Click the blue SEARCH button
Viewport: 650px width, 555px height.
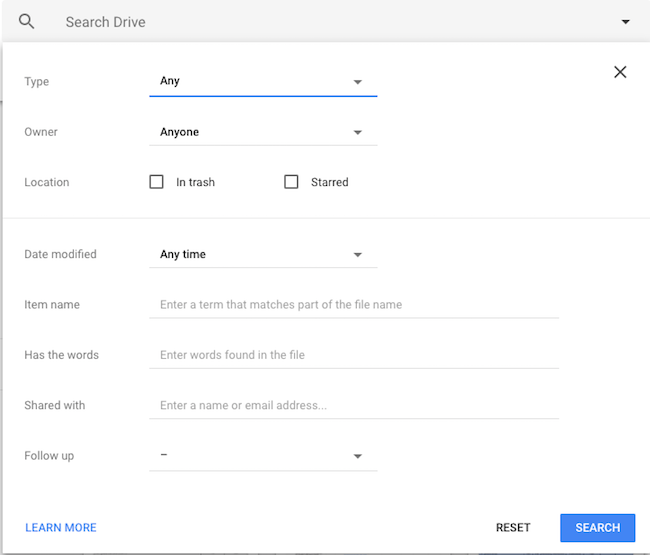click(597, 528)
